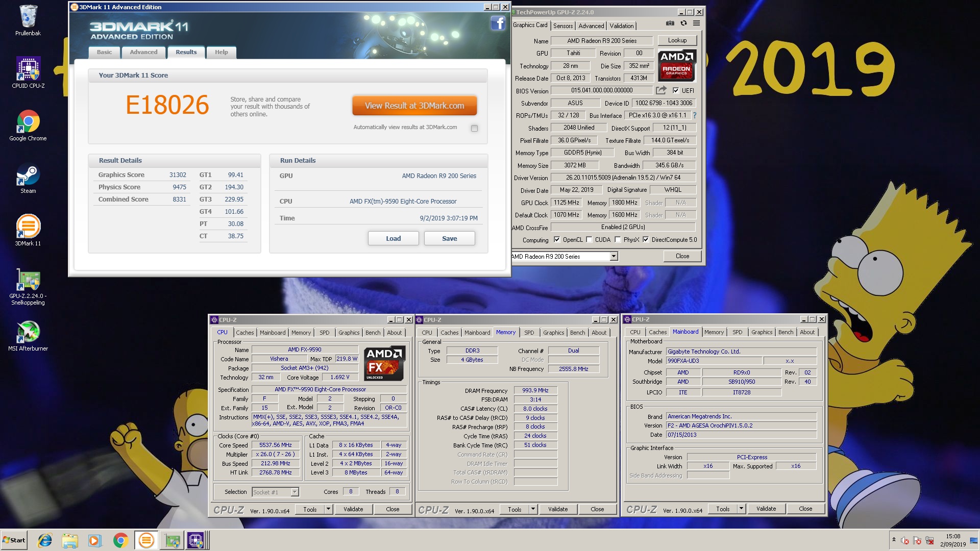Open 3DMark 11 desktop shortcut

point(28,231)
